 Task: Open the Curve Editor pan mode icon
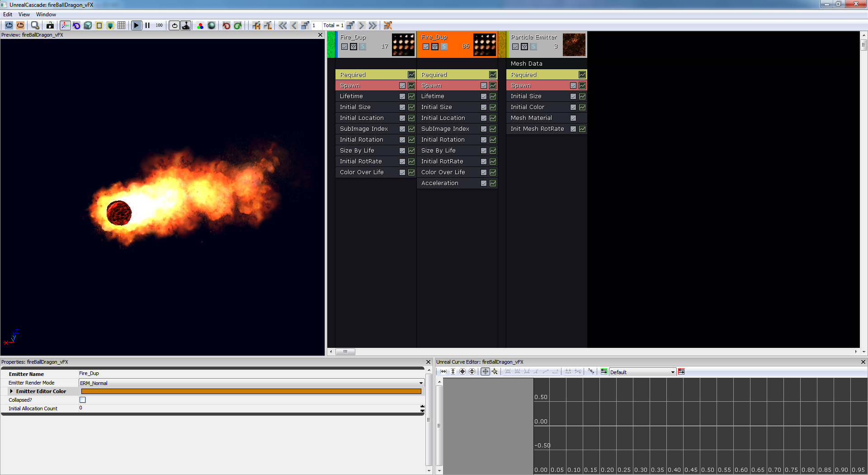(485, 371)
